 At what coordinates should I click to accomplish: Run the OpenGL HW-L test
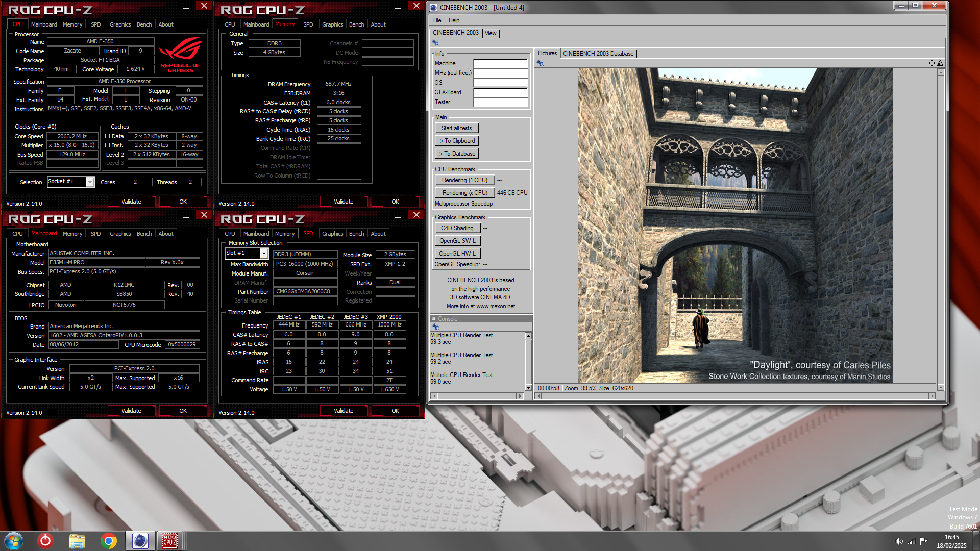tap(457, 254)
